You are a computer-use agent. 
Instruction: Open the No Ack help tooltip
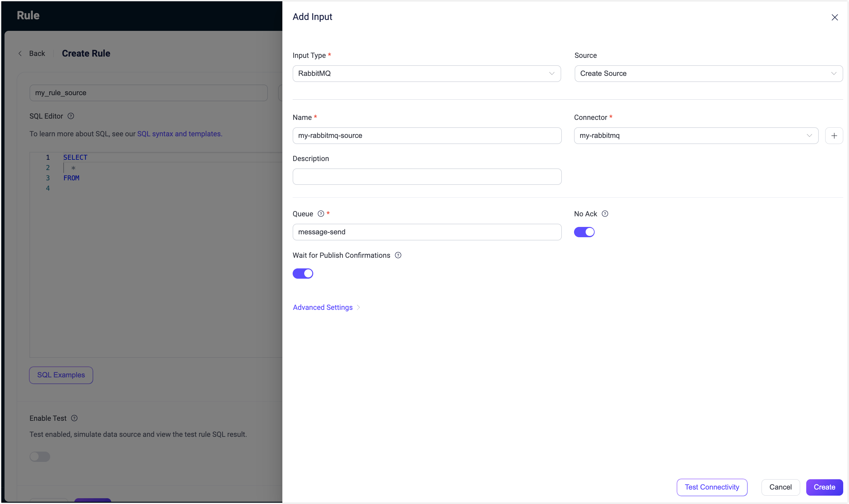point(605,214)
